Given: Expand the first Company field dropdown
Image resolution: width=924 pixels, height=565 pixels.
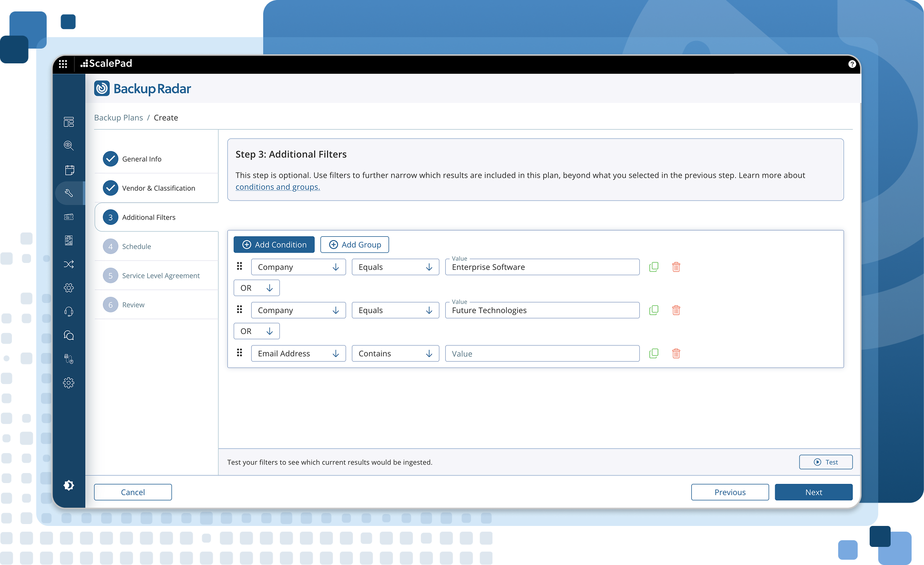Looking at the screenshot, I should [298, 267].
